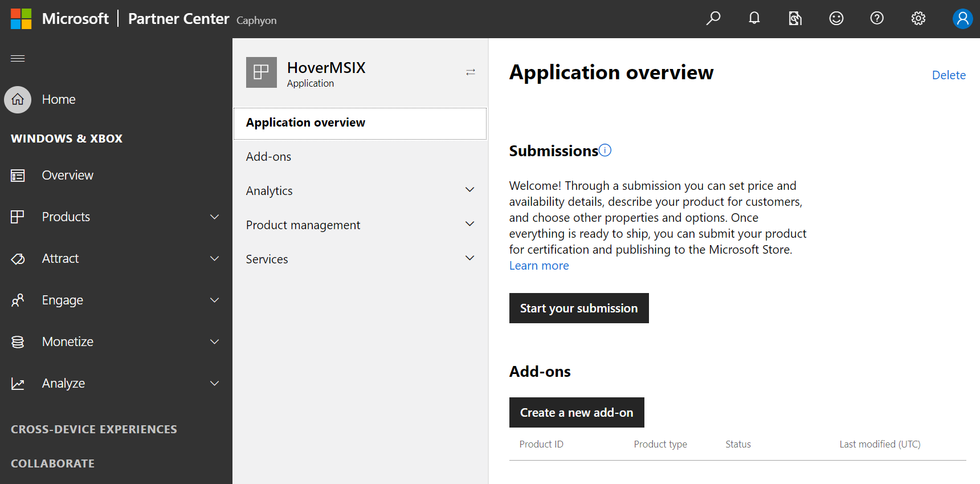Click the Engage people icon
Screen dimensions: 980x484
[18, 300]
